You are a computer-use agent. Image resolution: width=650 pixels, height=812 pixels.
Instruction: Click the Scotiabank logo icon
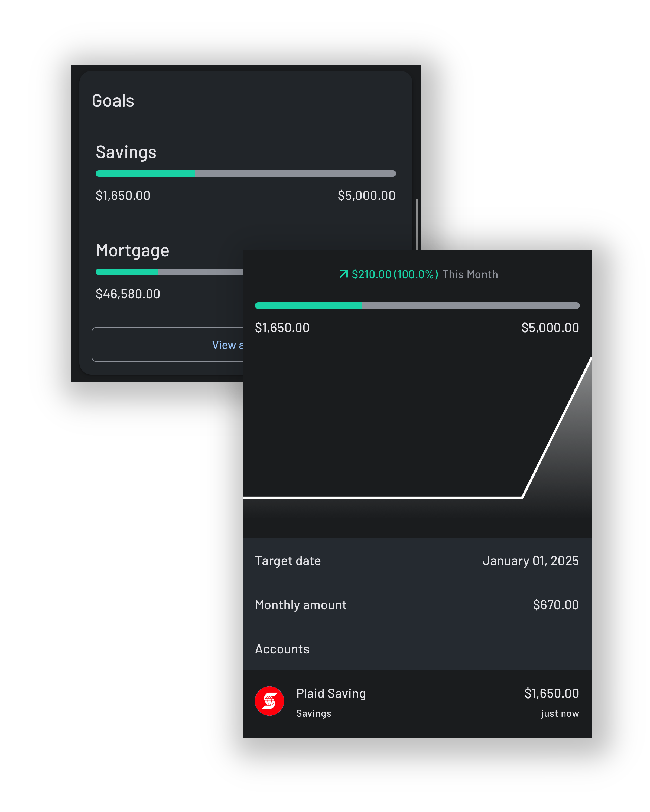pos(269,701)
